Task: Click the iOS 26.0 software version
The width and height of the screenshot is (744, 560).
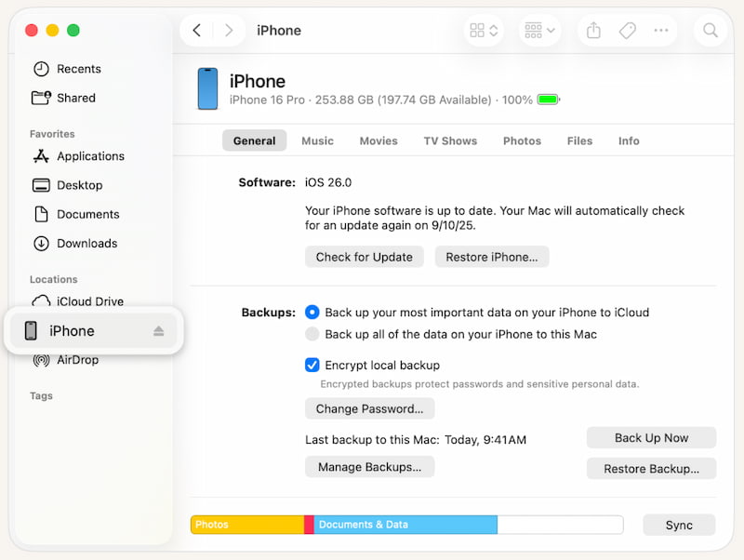Action: coord(328,182)
